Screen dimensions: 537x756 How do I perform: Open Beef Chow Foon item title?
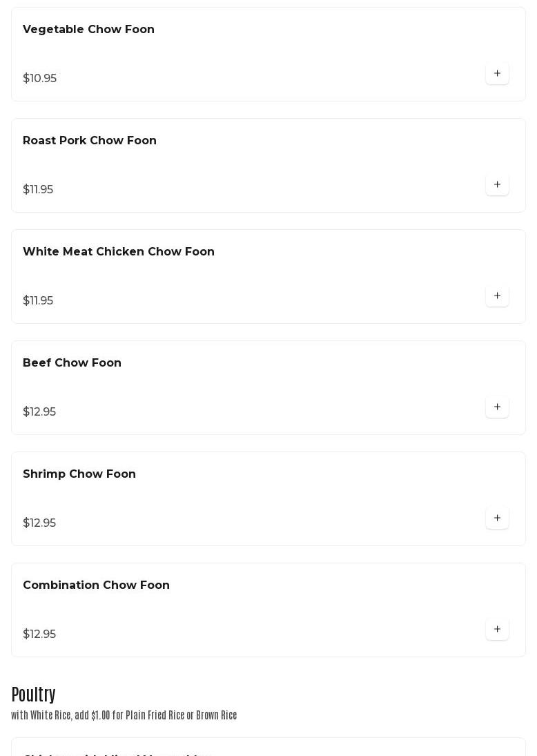[72, 362]
